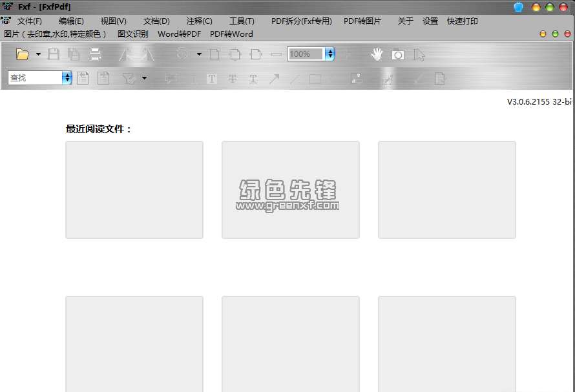This screenshot has height=392, width=575.
Task: Open the filter funnel dropdown arrow
Action: (145, 78)
